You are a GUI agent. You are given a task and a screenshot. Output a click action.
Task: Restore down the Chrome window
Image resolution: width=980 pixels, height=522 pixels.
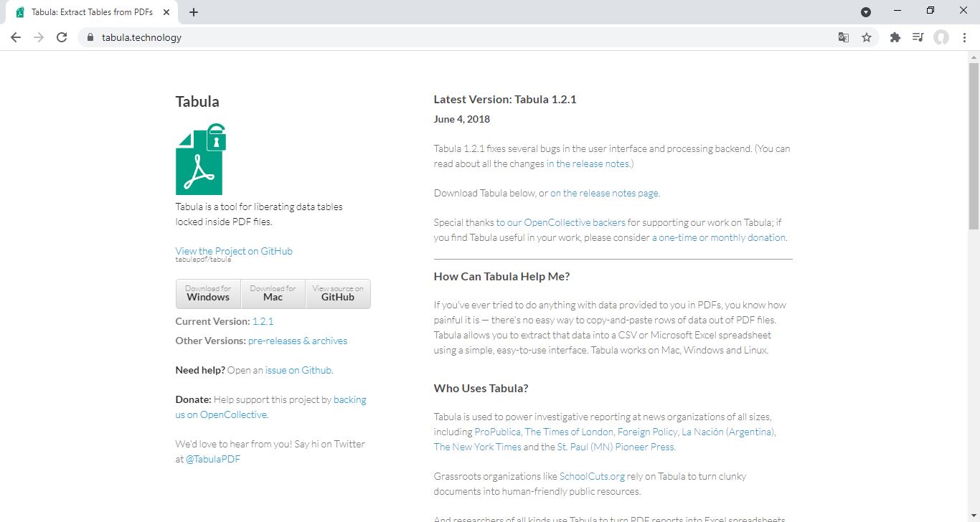(930, 11)
